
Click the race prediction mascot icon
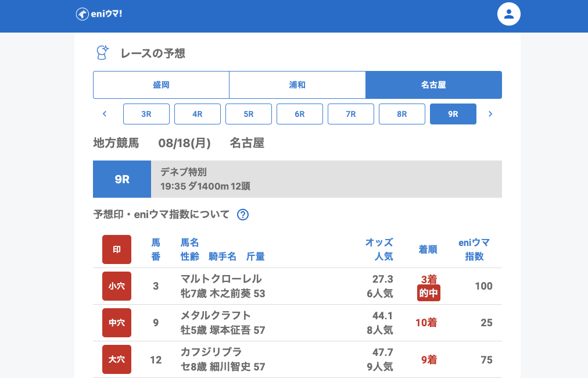coord(102,53)
